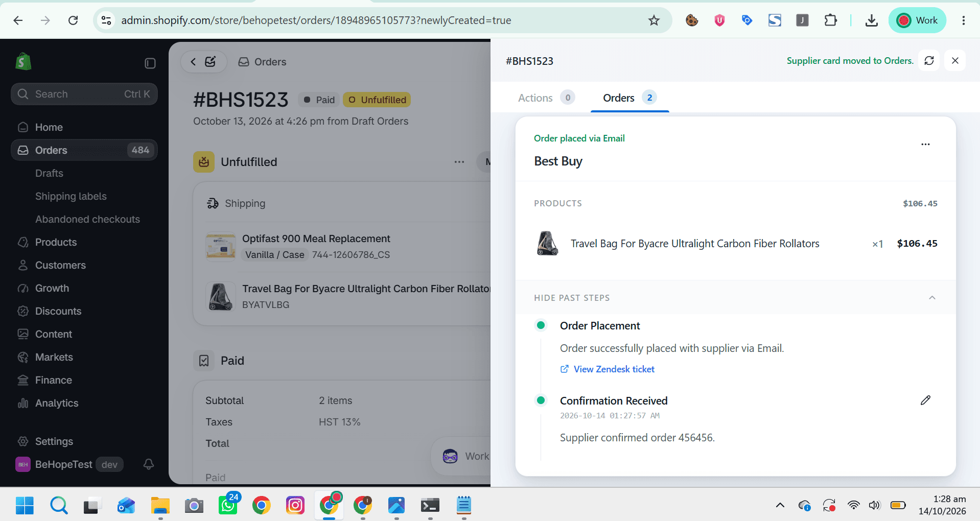
Task: Open the browser extensions puzzle icon
Action: (x=831, y=20)
